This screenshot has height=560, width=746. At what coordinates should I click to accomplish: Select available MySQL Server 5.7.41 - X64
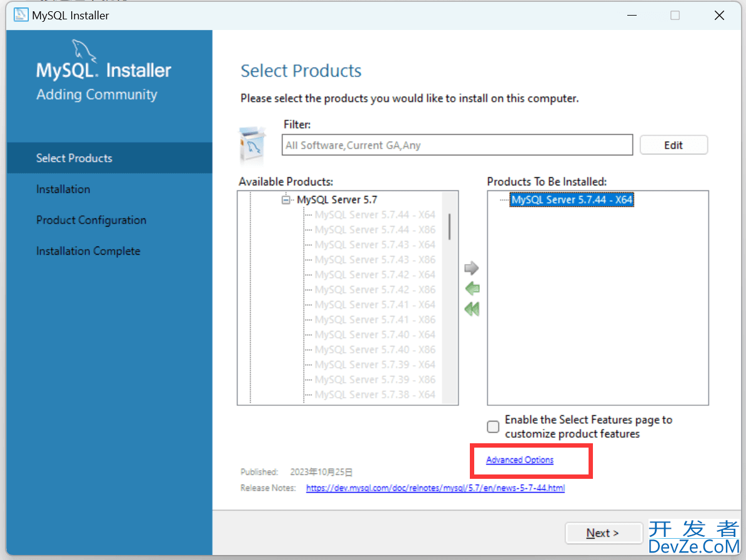(375, 305)
